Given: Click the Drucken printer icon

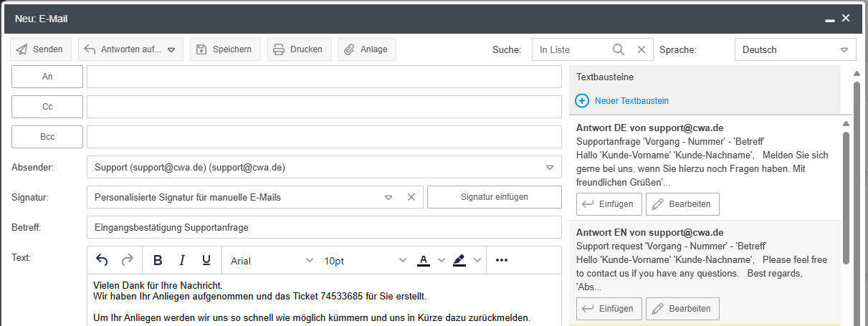Looking at the screenshot, I should click(x=279, y=49).
